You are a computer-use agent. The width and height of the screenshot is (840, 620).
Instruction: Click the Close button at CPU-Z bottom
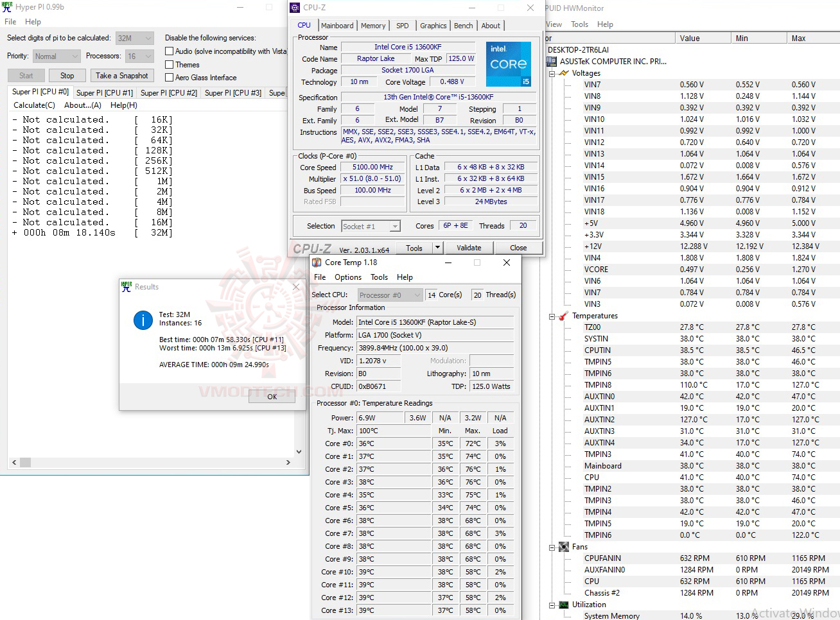point(518,248)
